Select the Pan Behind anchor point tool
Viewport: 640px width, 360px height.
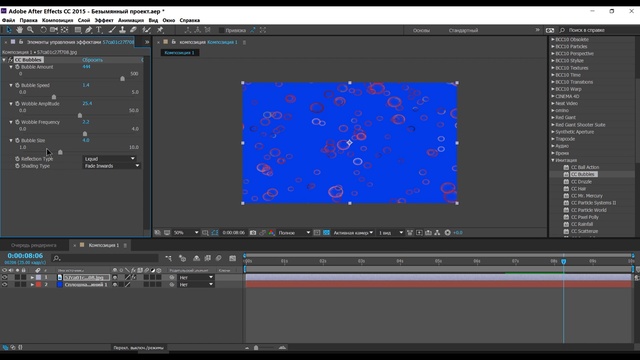pos(64,30)
